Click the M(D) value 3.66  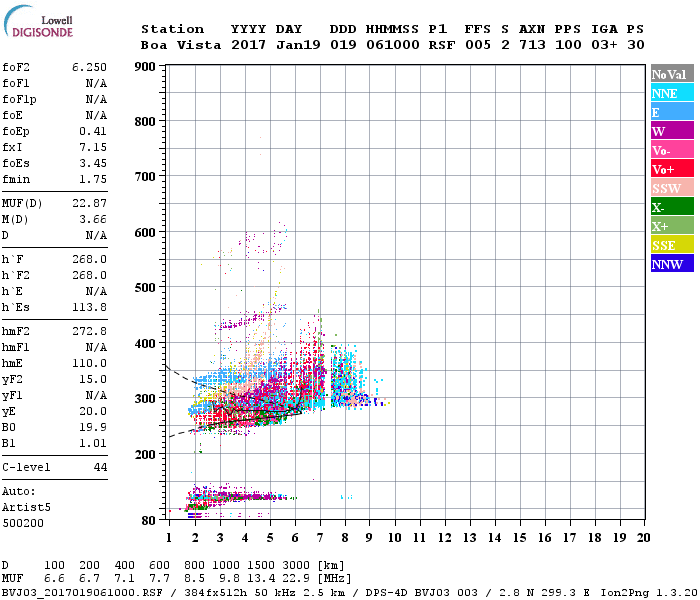point(93,219)
